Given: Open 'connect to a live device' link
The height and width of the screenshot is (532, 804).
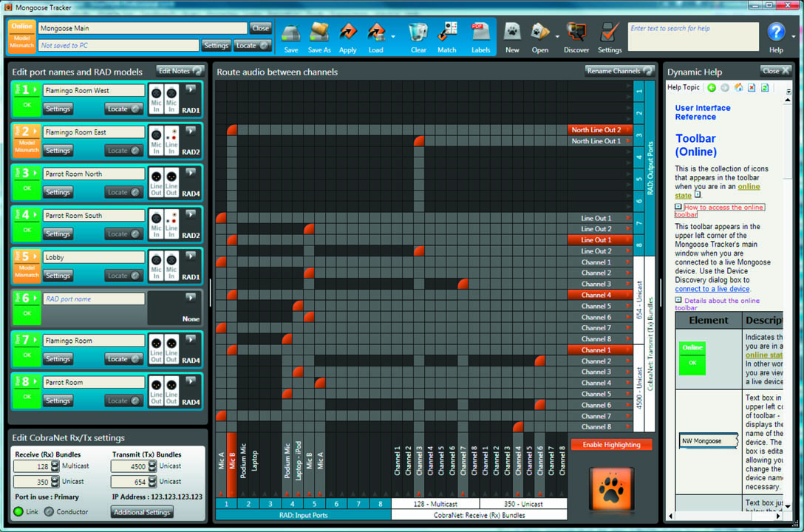Looking at the screenshot, I should click(x=712, y=289).
